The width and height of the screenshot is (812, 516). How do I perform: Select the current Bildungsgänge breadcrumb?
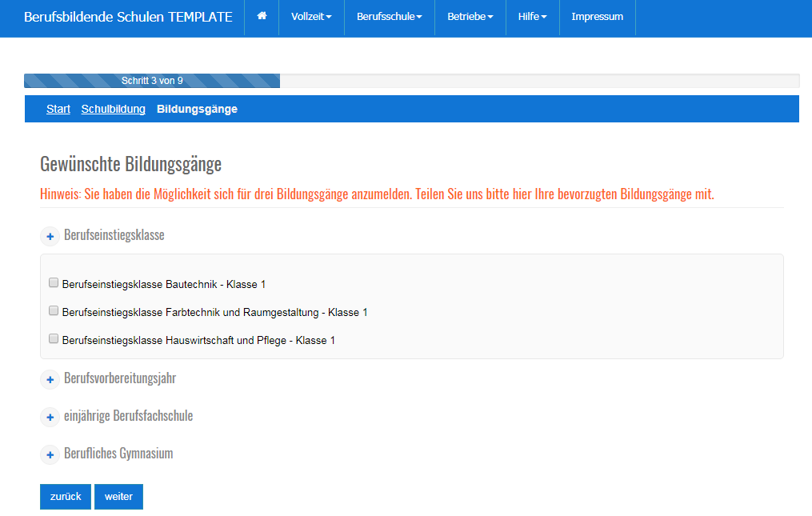click(x=197, y=109)
